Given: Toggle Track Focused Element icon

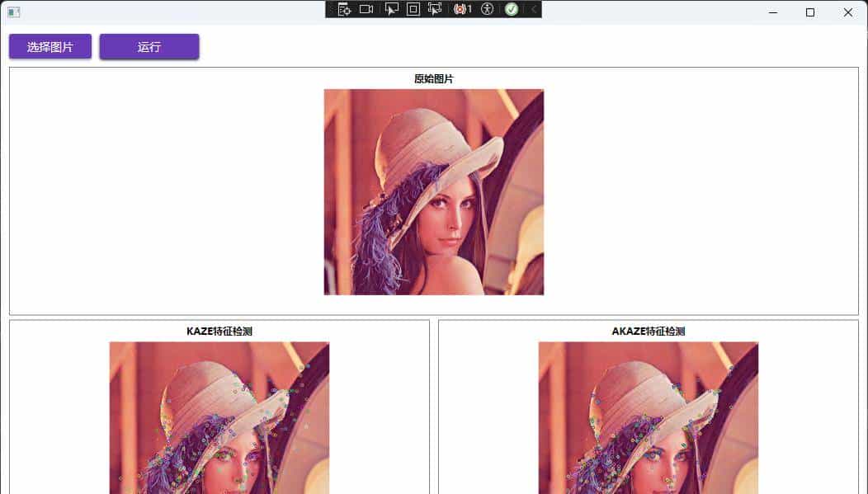Looking at the screenshot, I should 435,9.
